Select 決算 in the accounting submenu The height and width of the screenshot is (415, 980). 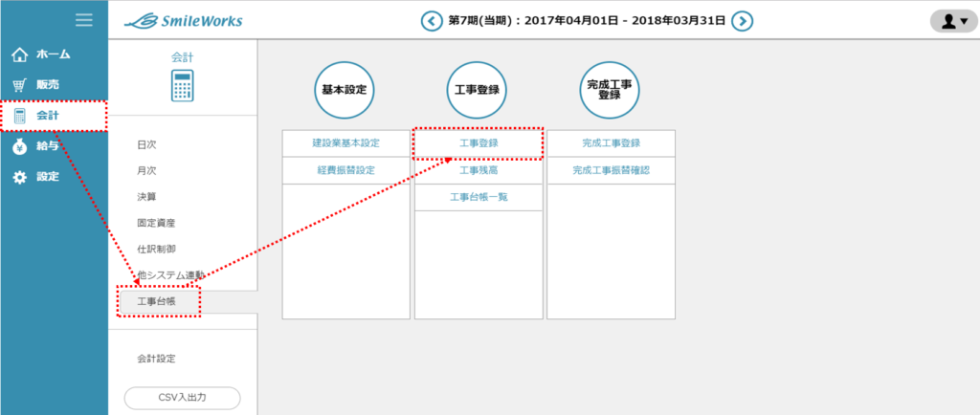146,197
